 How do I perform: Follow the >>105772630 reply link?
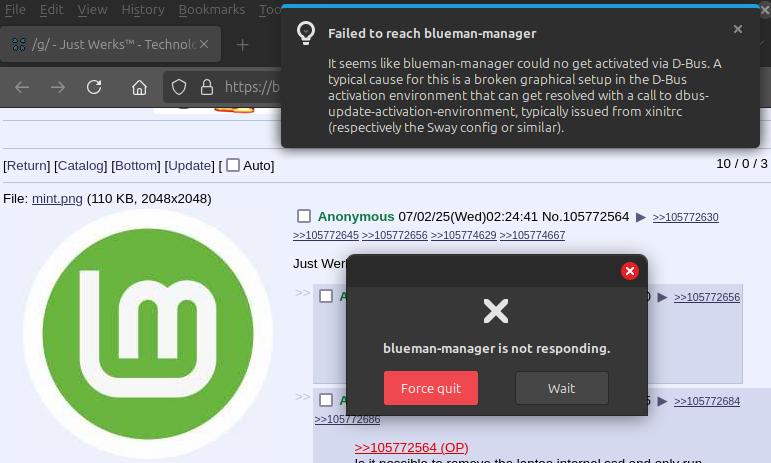point(685,217)
